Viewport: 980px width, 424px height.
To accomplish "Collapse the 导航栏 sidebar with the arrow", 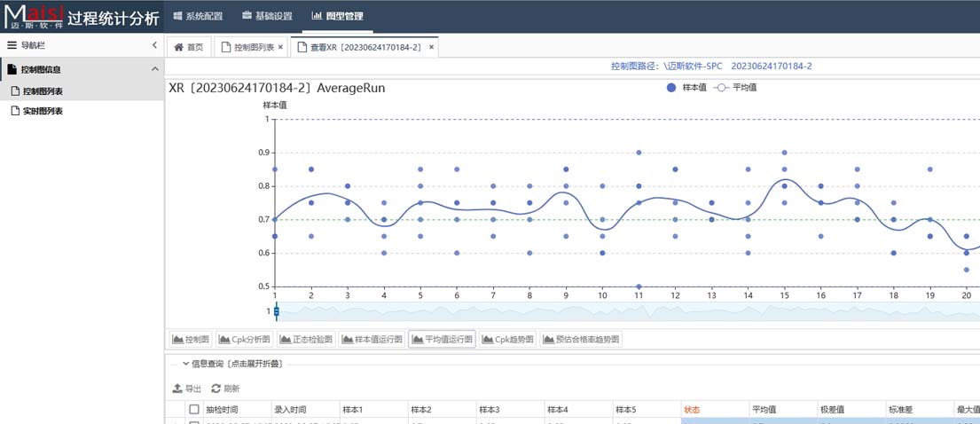I will click(154, 45).
